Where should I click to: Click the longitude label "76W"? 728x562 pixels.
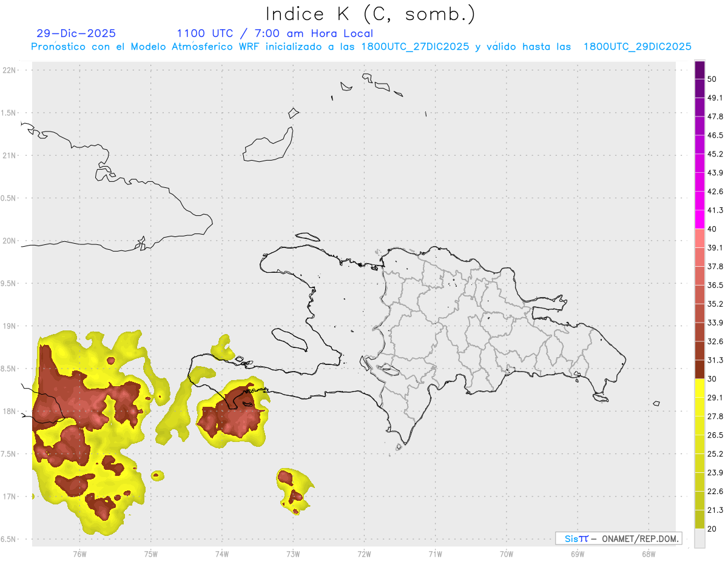79,554
